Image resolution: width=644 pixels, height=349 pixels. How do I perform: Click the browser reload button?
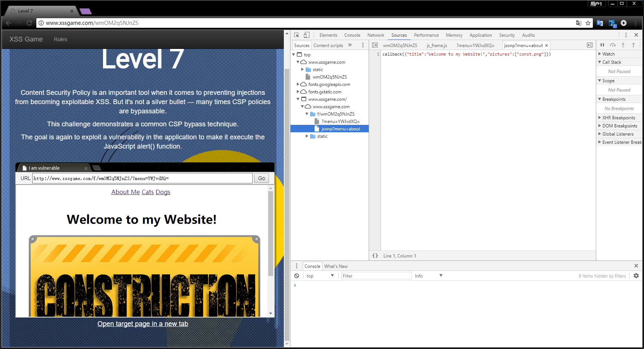(x=29, y=23)
